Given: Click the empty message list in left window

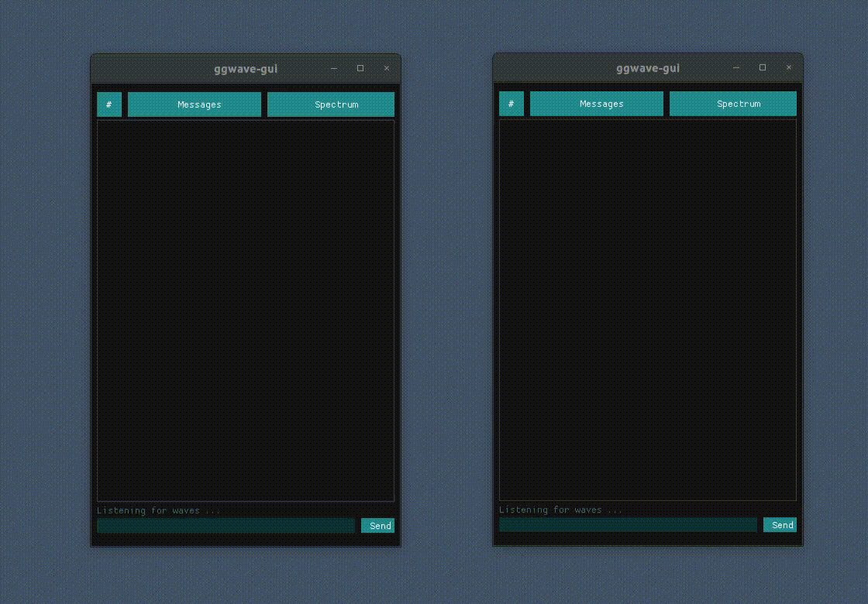Looking at the screenshot, I should point(246,310).
